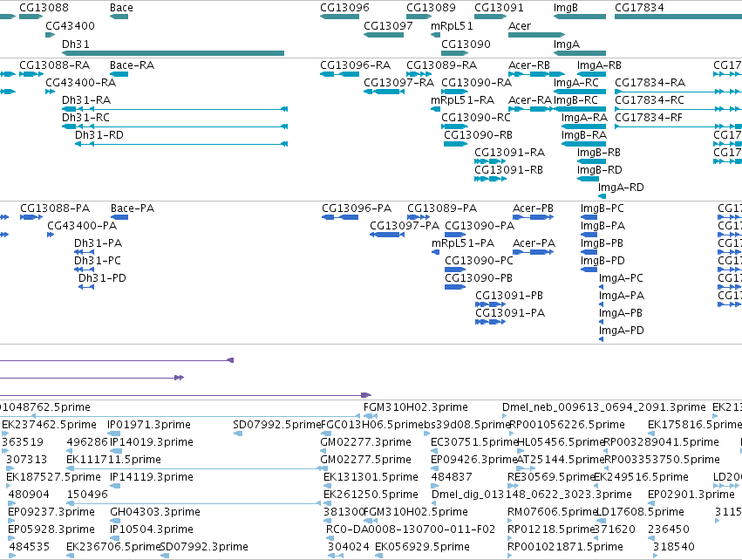The width and height of the screenshot is (742, 560).
Task: Select protein ImgB-PC
Action: coord(589,217)
